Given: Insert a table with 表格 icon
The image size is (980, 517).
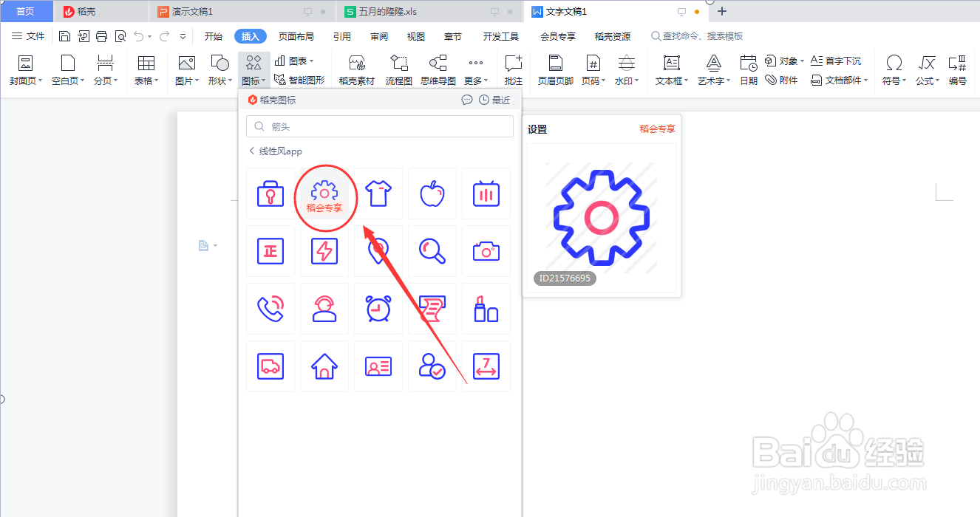Looking at the screenshot, I should pos(146,71).
